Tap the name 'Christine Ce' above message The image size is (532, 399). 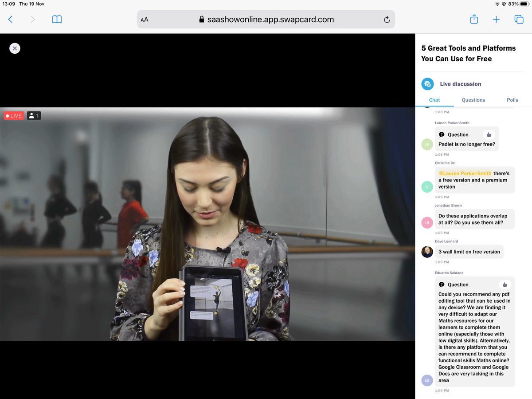[445, 163]
